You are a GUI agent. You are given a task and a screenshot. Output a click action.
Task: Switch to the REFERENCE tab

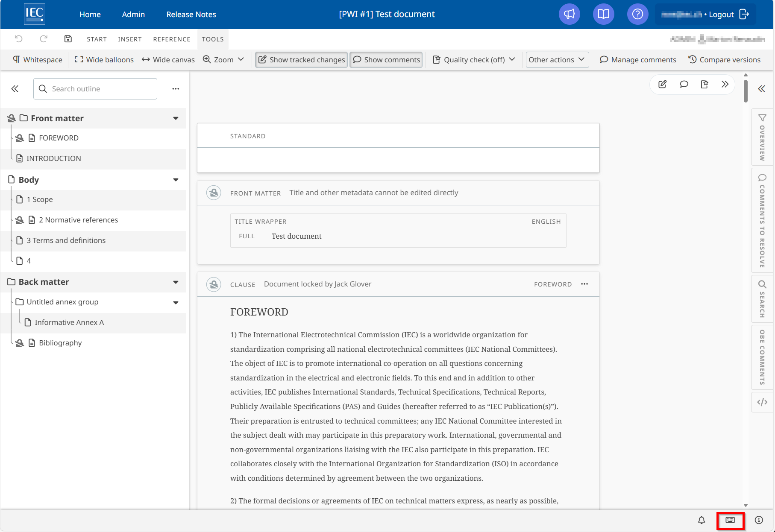pos(172,39)
